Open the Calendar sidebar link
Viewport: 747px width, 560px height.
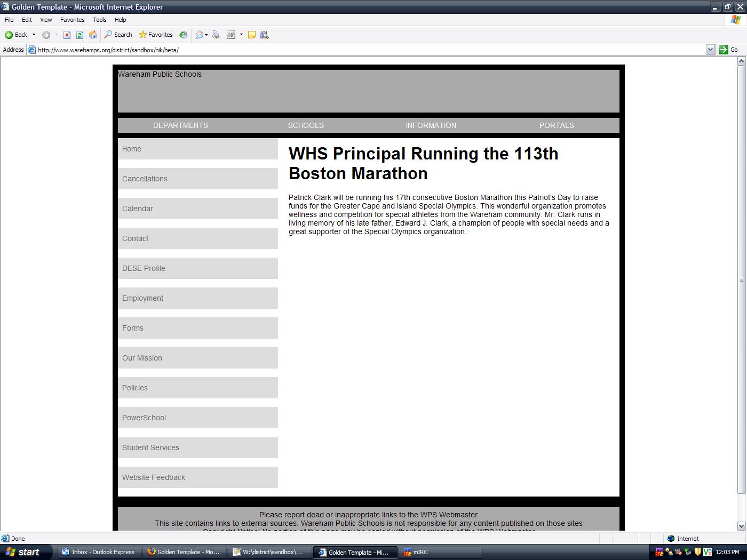click(x=198, y=209)
